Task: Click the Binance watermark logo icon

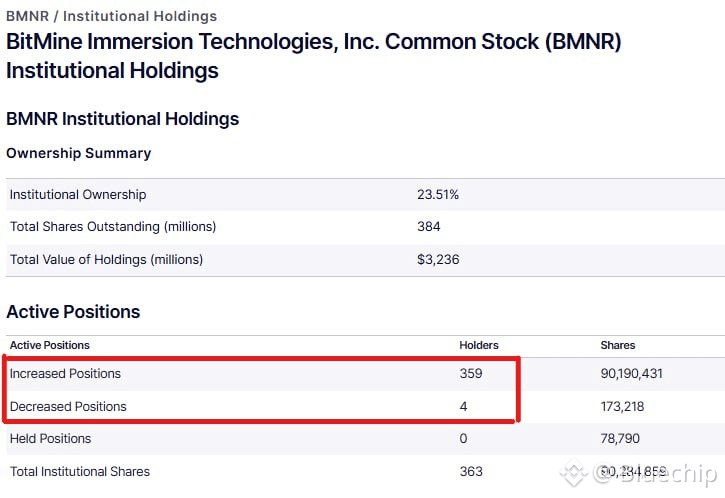Action: coord(571,473)
